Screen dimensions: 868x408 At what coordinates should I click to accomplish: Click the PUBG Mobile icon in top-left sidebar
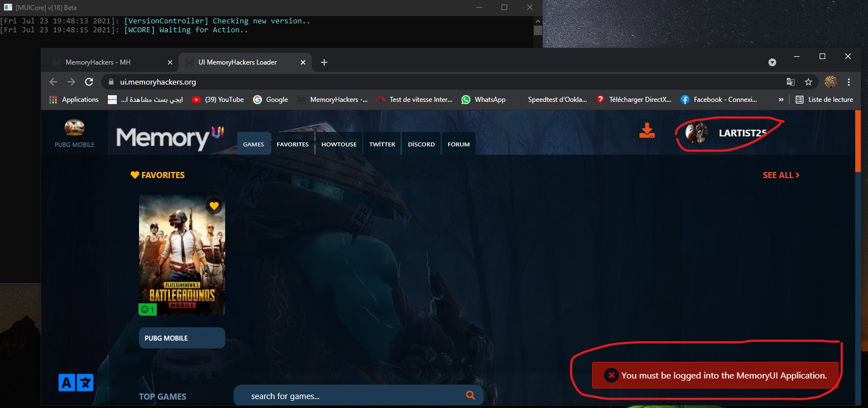pos(75,129)
